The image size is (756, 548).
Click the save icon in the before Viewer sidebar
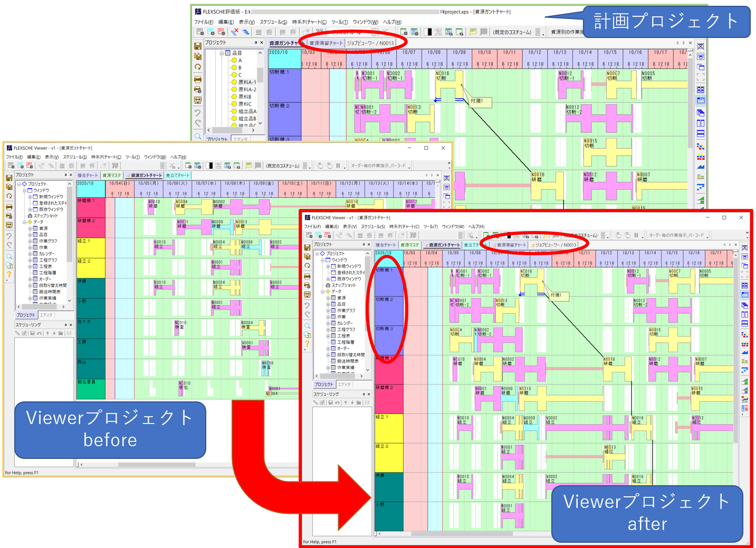(x=9, y=178)
